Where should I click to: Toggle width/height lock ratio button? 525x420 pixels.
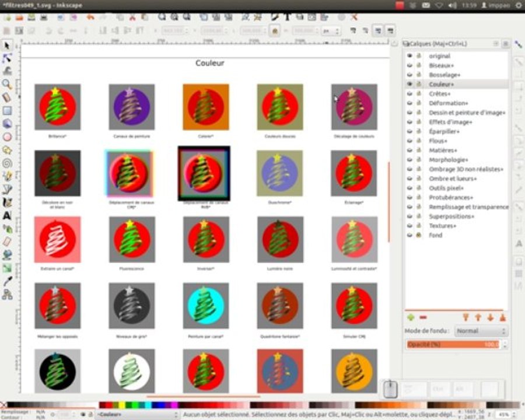[x=275, y=31]
